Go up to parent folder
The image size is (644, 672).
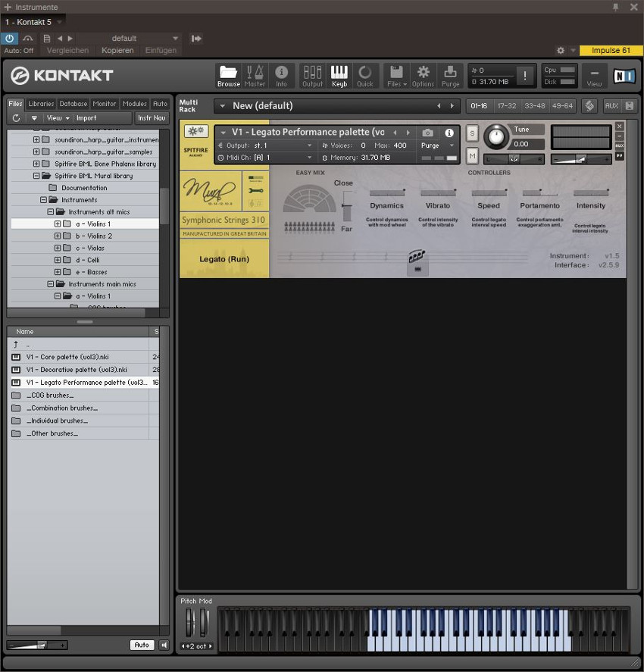[16, 344]
